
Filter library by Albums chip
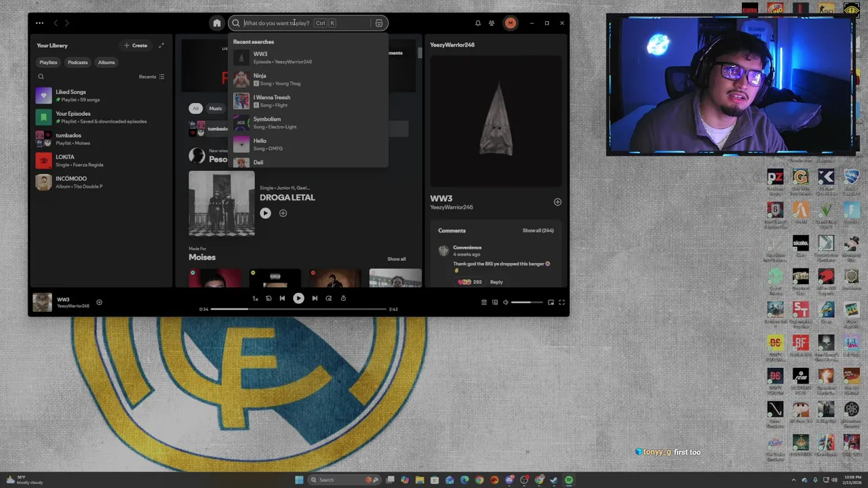coord(106,62)
